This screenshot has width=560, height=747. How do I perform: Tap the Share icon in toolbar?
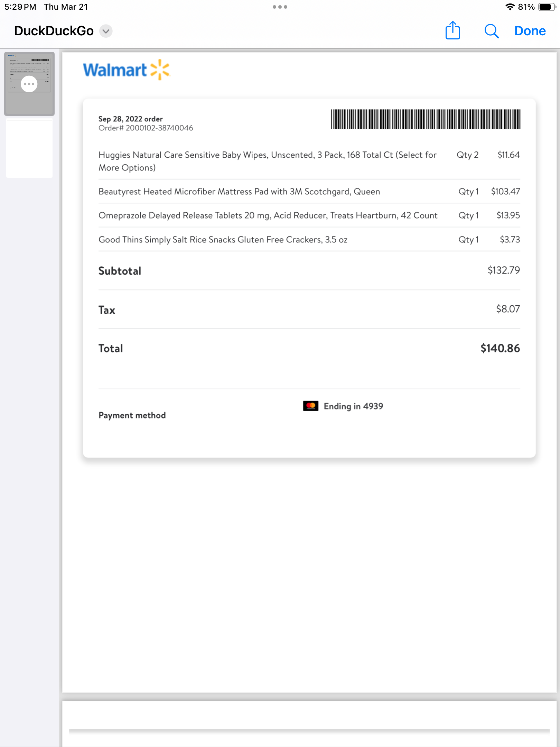click(x=452, y=30)
